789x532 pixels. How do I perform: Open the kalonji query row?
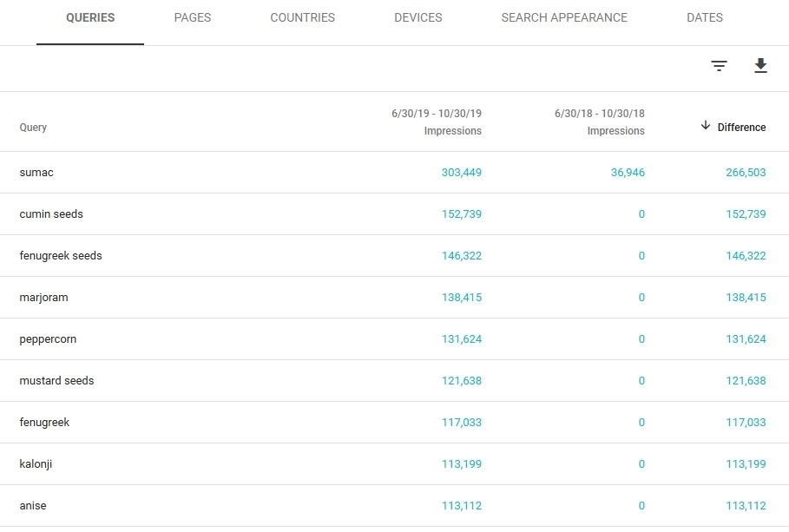pos(36,464)
